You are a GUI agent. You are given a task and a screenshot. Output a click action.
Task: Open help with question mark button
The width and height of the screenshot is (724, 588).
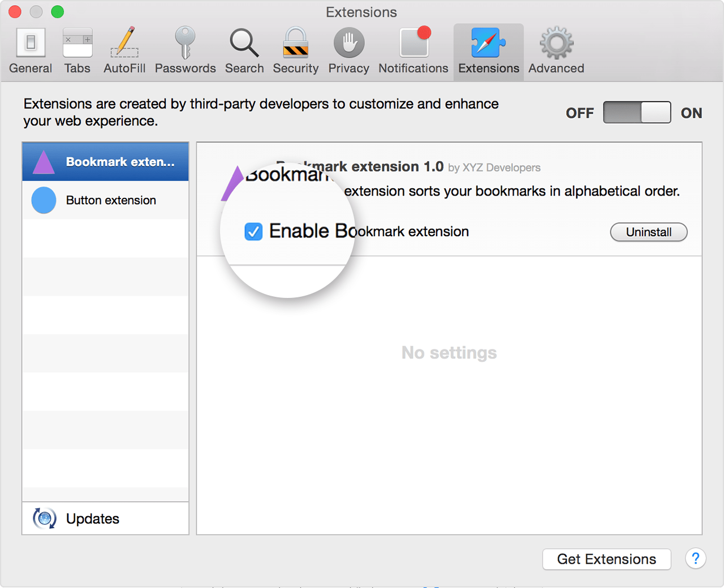(x=695, y=559)
